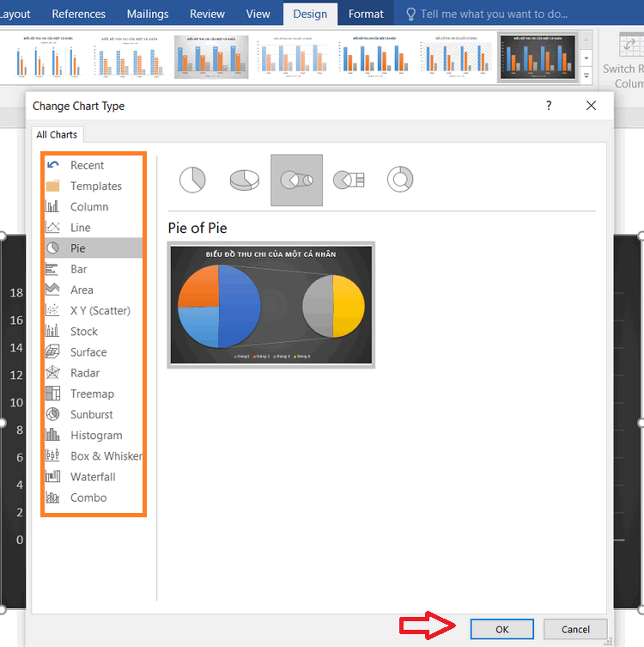
Task: Show next row of chart styles gallery
Action: coord(586,58)
